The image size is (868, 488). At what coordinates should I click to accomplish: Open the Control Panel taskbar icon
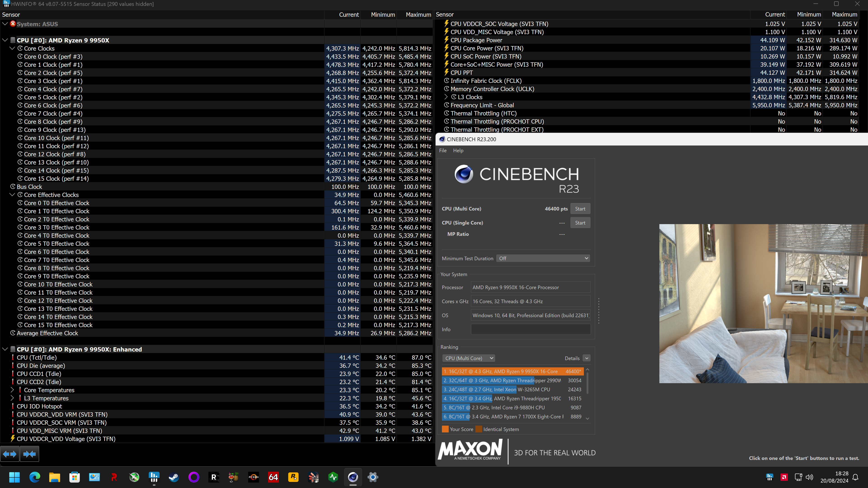coord(94,477)
